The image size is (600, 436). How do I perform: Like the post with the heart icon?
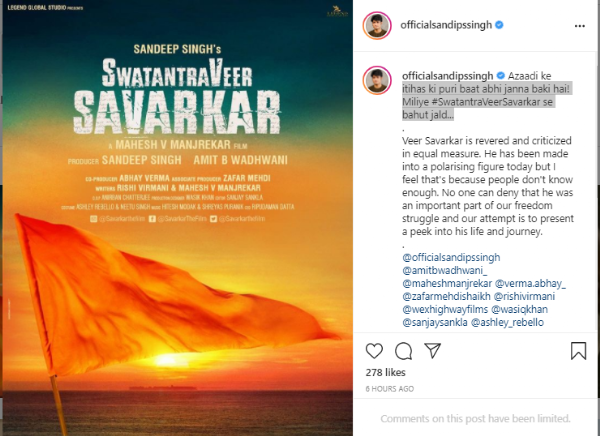374,351
